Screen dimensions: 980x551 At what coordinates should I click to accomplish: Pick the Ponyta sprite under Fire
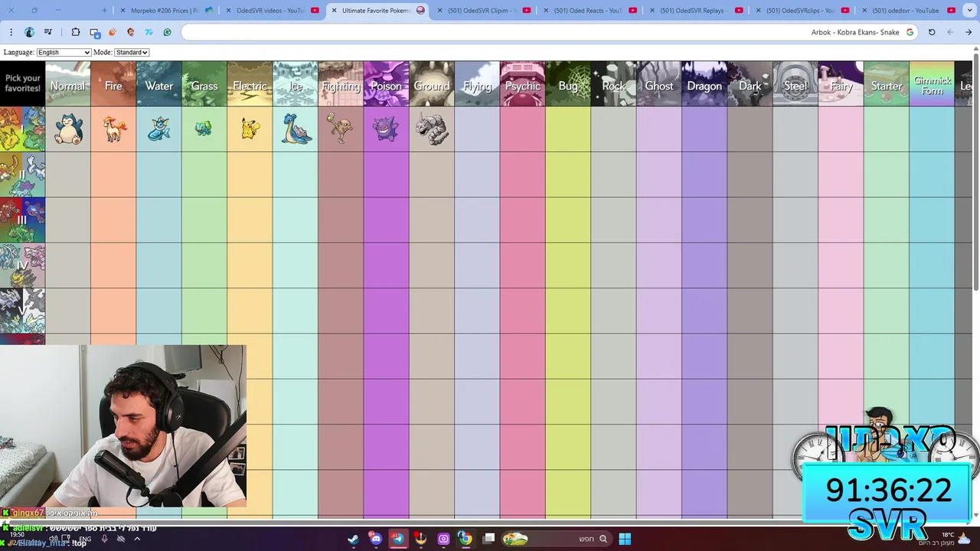point(114,129)
